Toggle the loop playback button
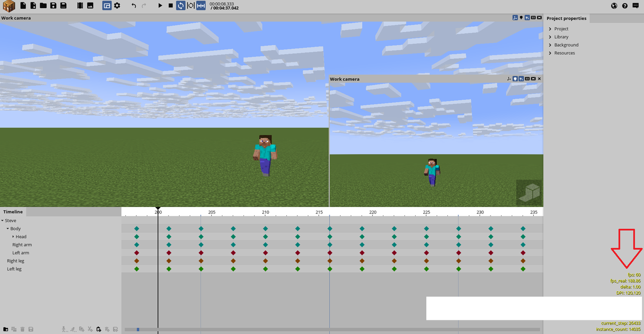The height and width of the screenshot is (334, 644). point(180,6)
